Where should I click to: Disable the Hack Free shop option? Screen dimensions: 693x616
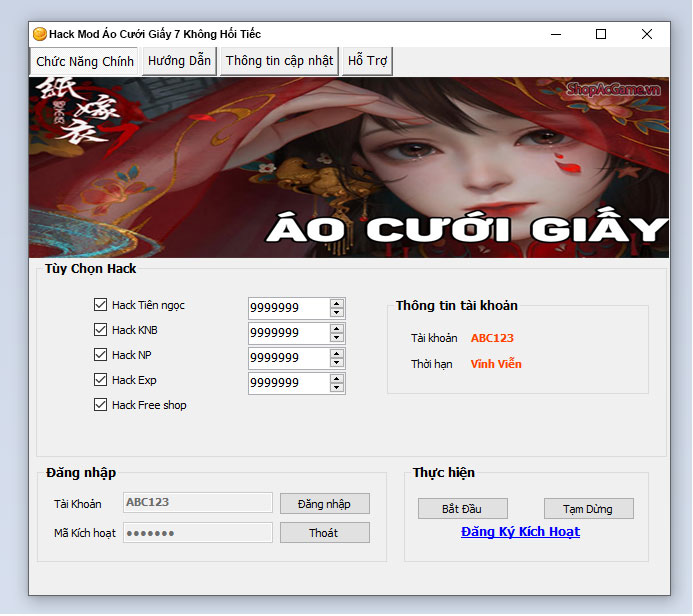[100, 405]
